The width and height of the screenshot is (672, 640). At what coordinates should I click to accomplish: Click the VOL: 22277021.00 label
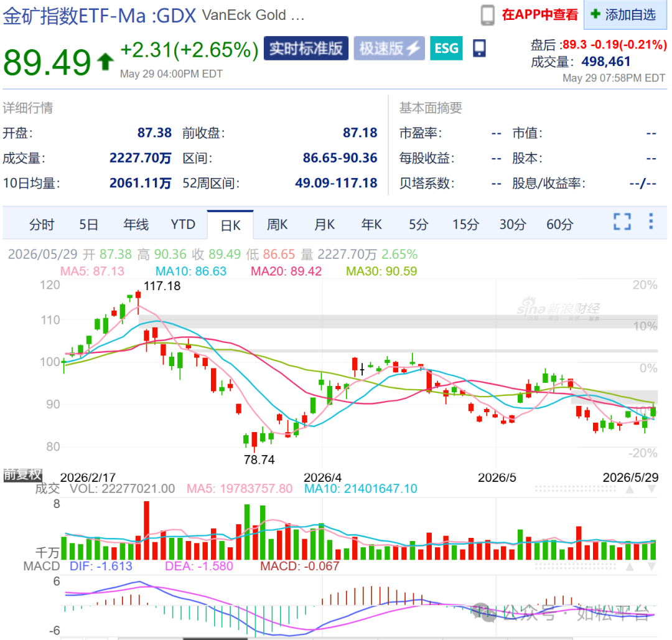click(122, 489)
